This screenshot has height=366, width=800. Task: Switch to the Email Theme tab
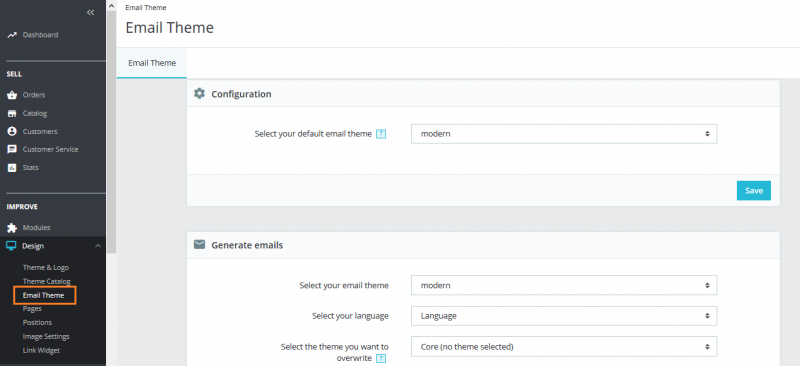(152, 63)
